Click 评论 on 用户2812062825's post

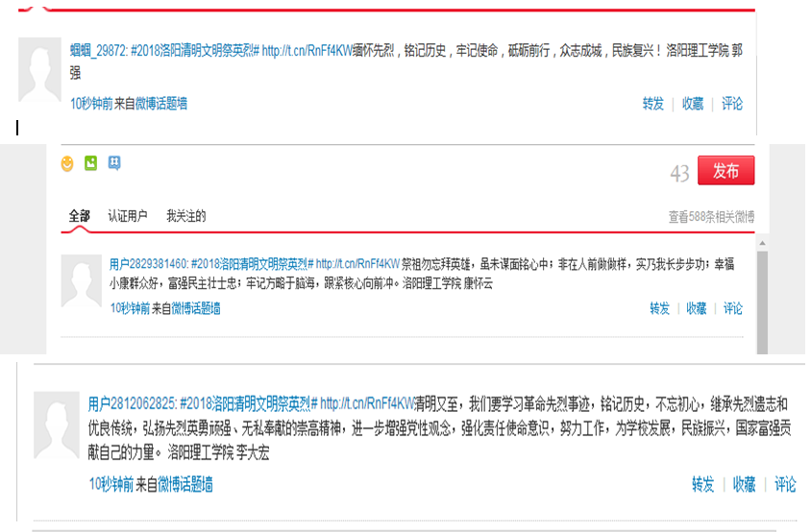pyautogui.click(x=785, y=485)
